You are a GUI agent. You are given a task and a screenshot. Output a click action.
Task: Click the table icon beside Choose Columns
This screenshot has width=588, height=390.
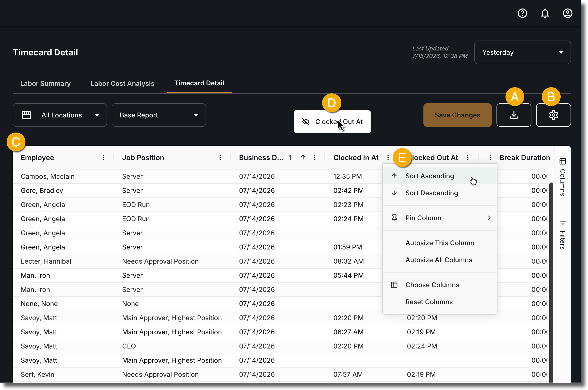coord(394,285)
